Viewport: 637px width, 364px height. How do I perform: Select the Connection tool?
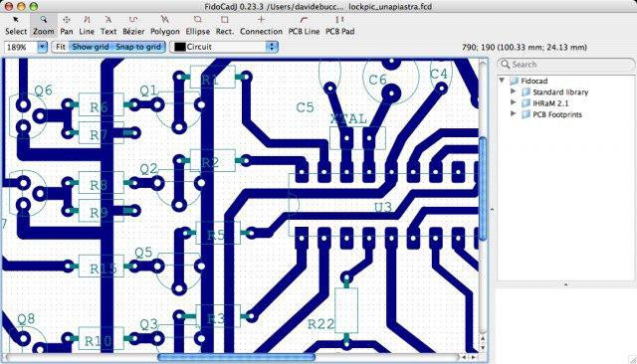pos(261,25)
